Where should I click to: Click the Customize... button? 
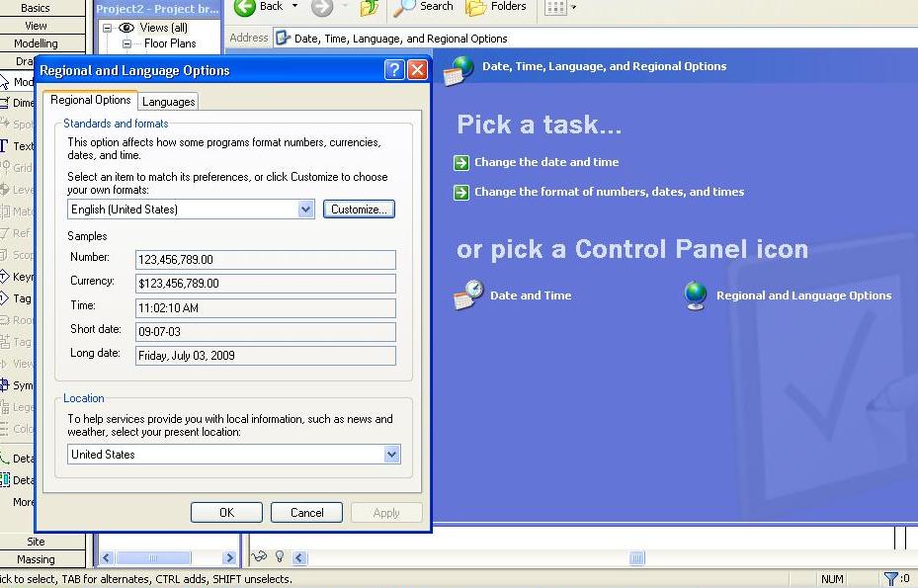[359, 210]
